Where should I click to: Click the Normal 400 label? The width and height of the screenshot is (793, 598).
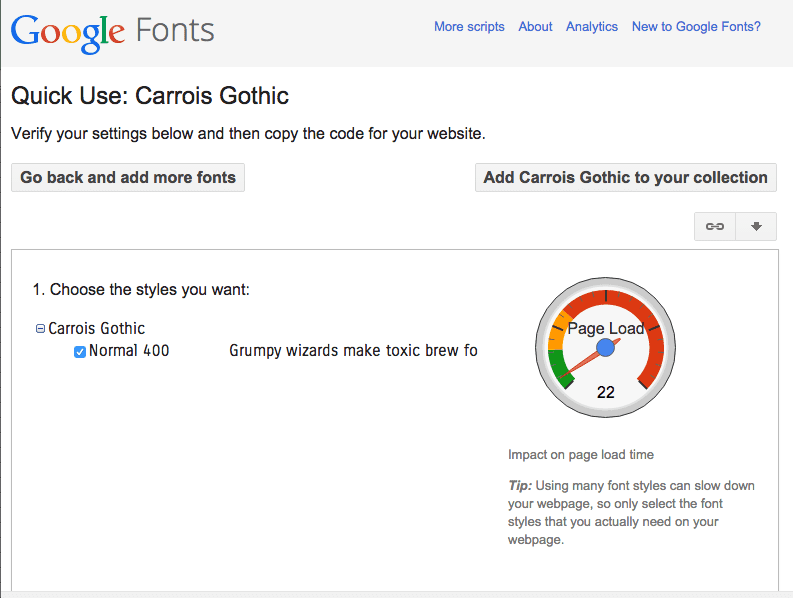(x=129, y=351)
